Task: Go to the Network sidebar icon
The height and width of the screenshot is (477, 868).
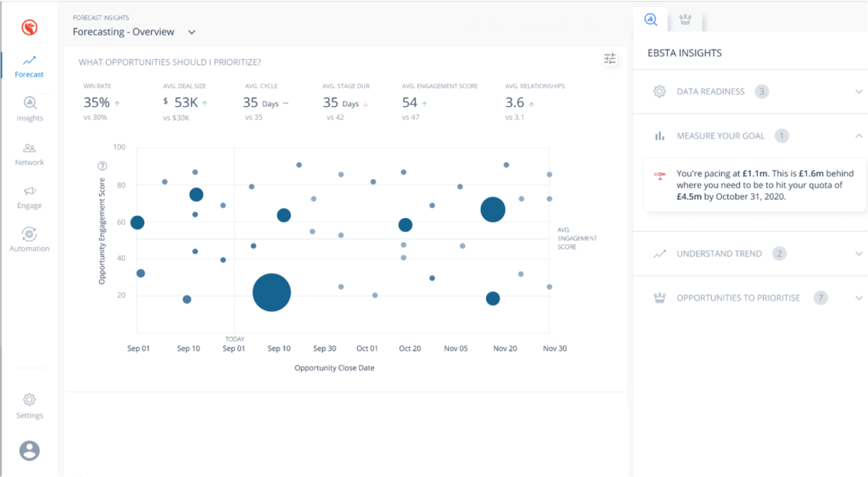Action: pos(30,154)
